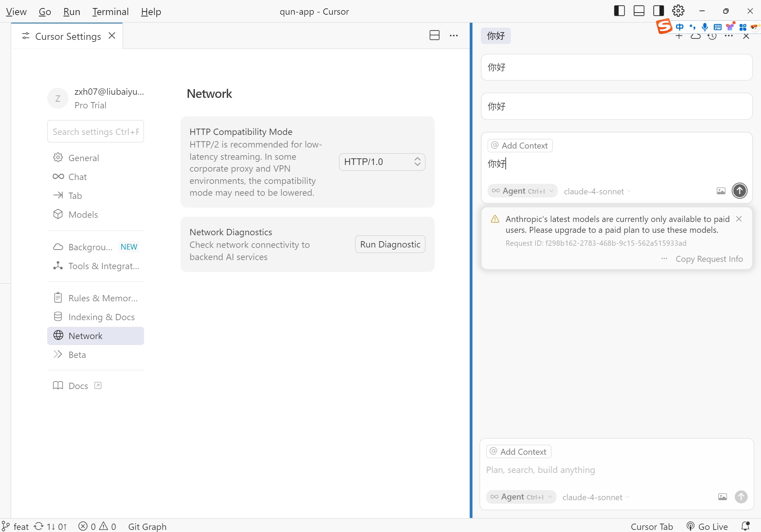Screen dimensions: 761x532
Task: Send the 你好 message with arrow button
Action: 739,190
